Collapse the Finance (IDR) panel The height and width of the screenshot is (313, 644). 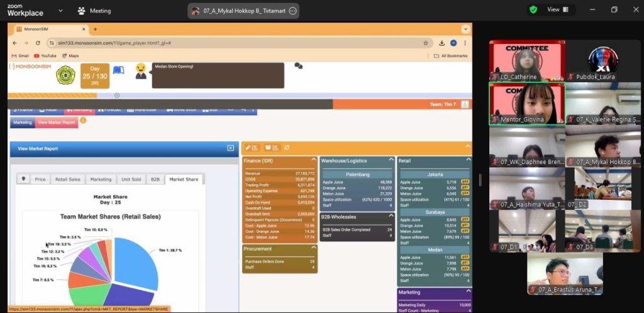pyautogui.click(x=312, y=161)
